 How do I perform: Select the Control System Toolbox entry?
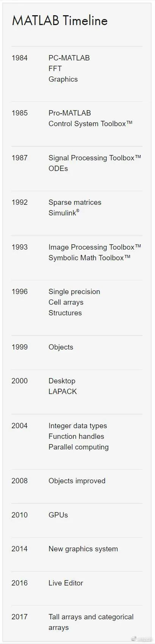[91, 124]
